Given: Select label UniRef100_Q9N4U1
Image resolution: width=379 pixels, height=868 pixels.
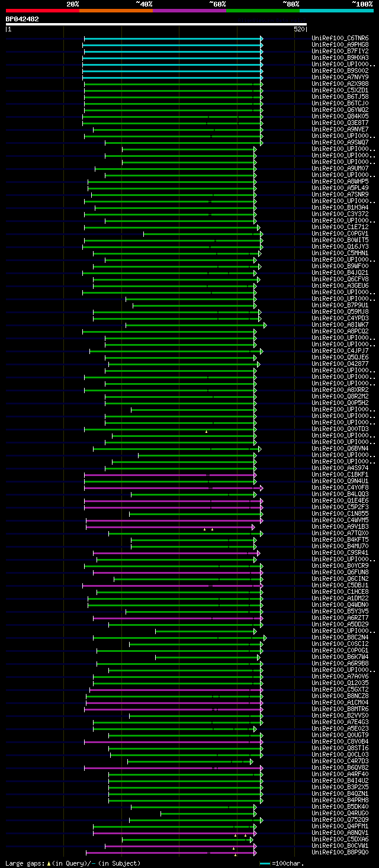Looking at the screenshot, I should pyautogui.click(x=340, y=481).
